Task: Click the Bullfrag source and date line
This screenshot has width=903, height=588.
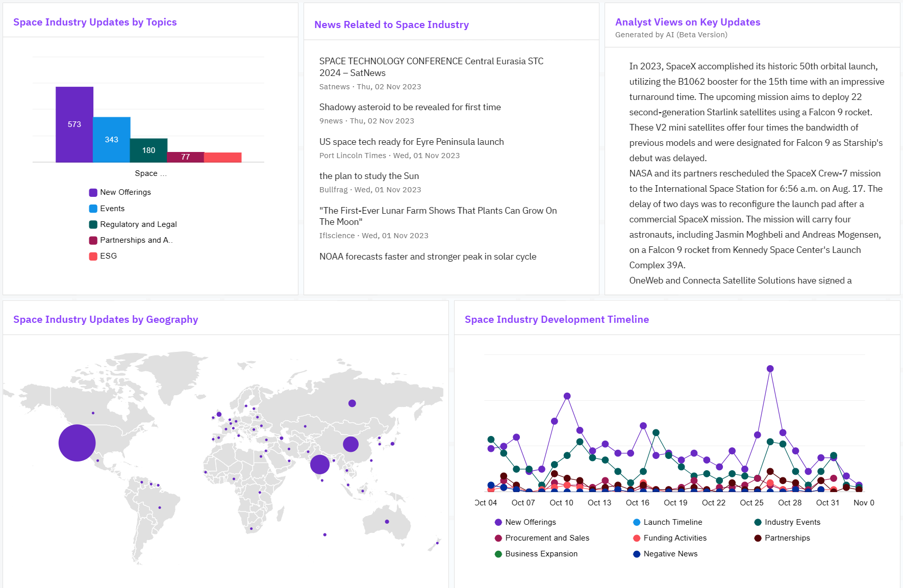Action: [x=370, y=190]
